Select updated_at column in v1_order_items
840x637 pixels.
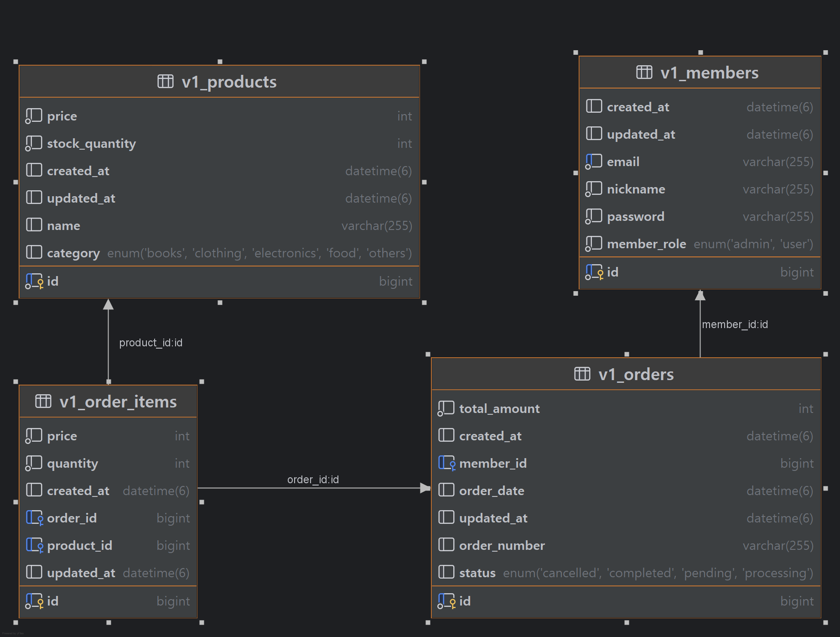tap(108, 573)
